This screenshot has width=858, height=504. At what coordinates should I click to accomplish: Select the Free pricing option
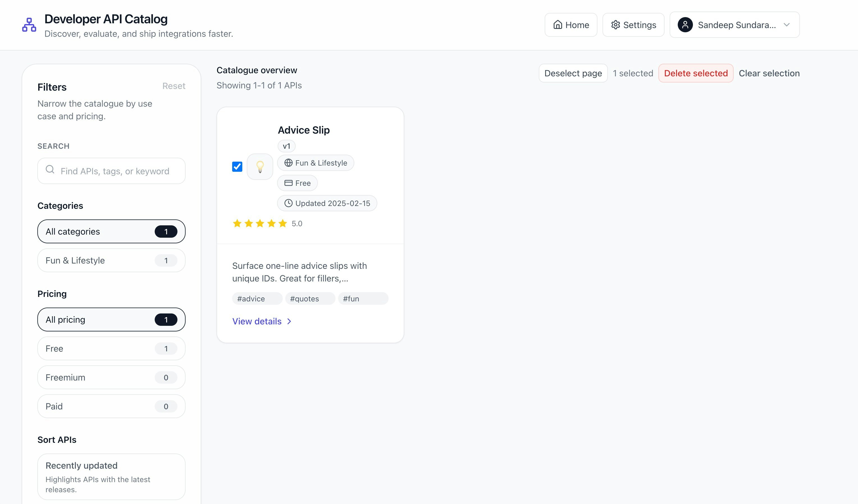pyautogui.click(x=111, y=349)
